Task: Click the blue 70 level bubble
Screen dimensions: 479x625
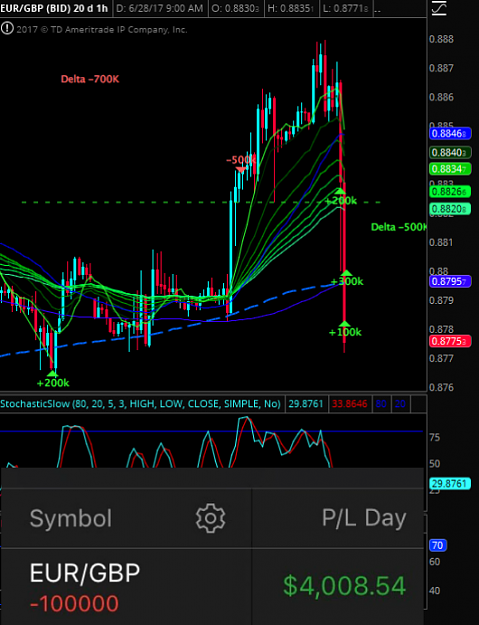Action: pos(437,545)
